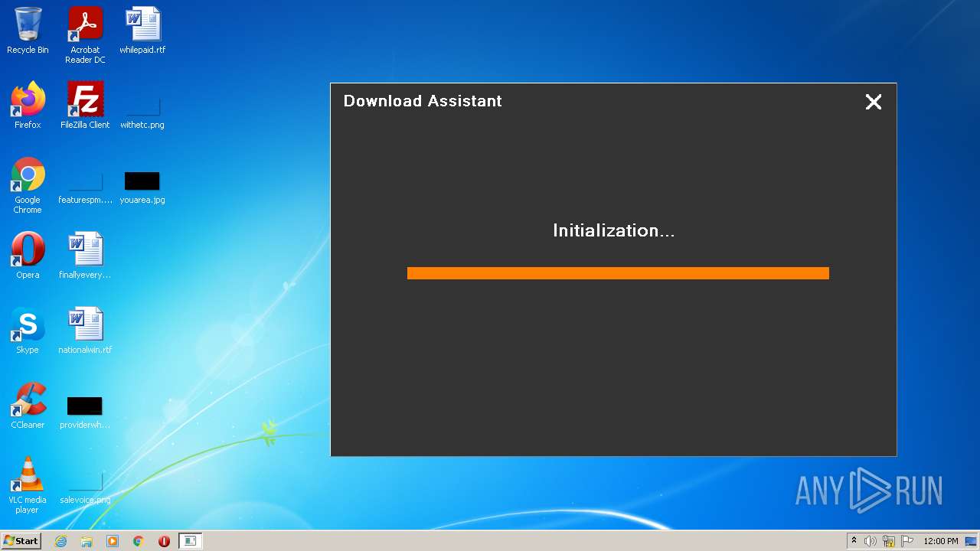This screenshot has width=980, height=551.
Task: Select finallyevery document icon
Action: click(85, 256)
